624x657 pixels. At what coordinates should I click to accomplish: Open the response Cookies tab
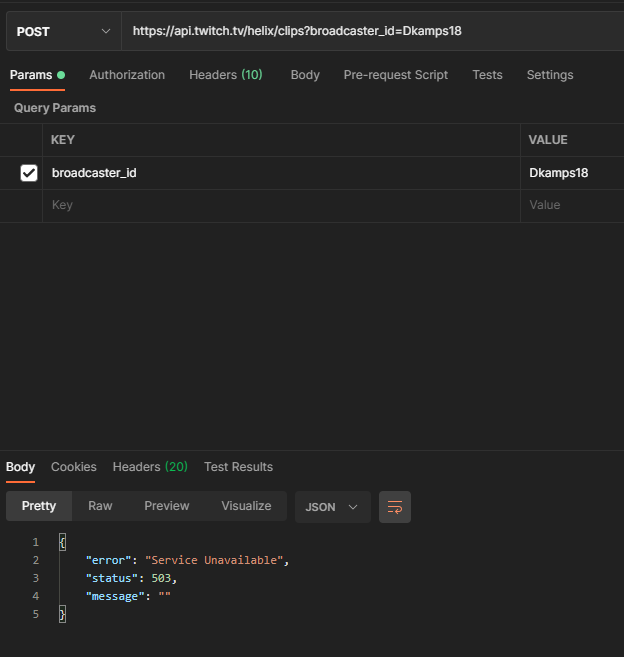[x=74, y=467]
